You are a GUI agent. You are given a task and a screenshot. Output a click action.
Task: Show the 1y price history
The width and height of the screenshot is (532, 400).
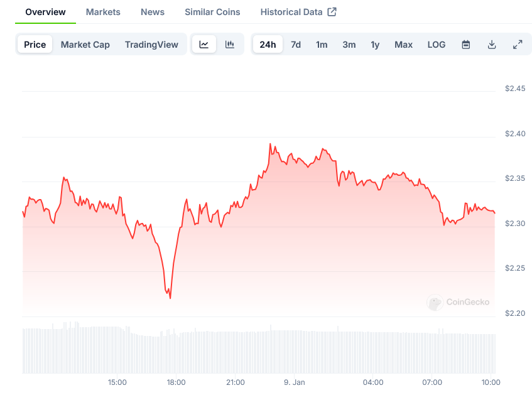(375, 45)
